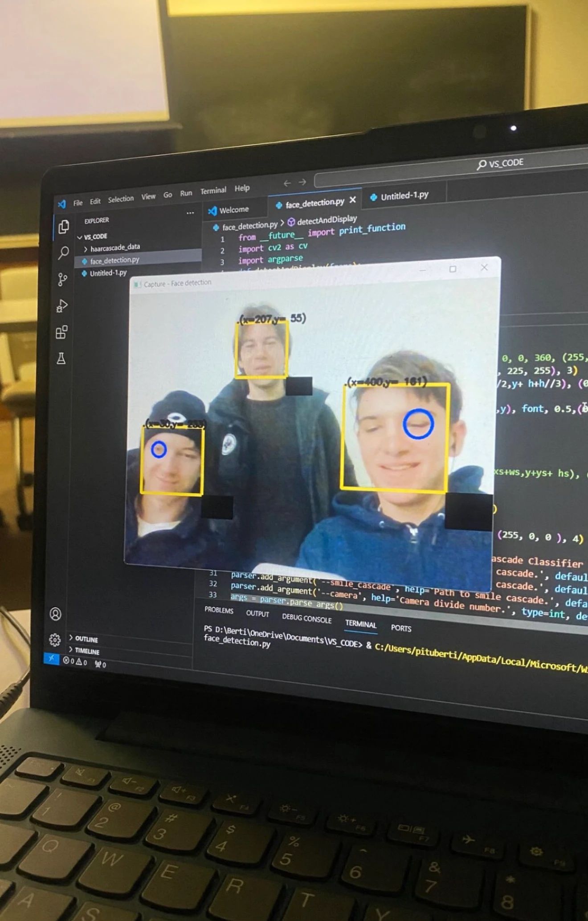Screen dimensions: 588x921
Task: Switch to the DEBUG CONSOLE panel tab
Action: point(307,618)
